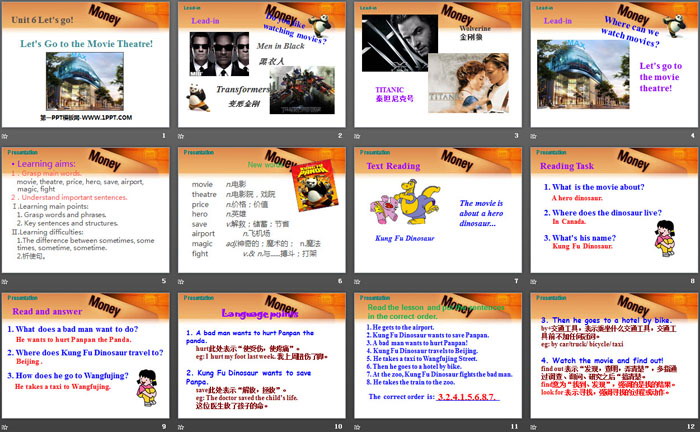
Task: Click slide number 12 label
Action: point(691,426)
